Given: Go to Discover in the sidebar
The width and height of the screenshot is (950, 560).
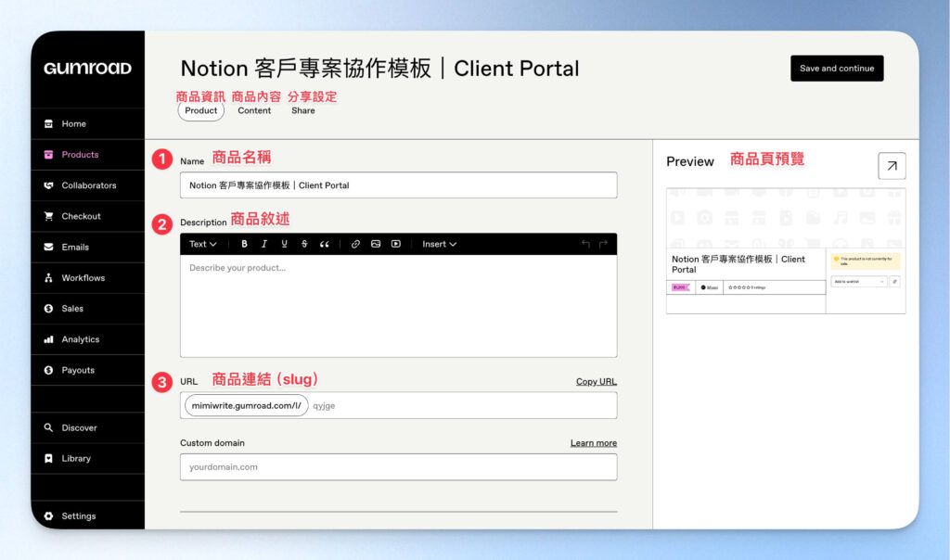Looking at the screenshot, I should coord(88,427).
